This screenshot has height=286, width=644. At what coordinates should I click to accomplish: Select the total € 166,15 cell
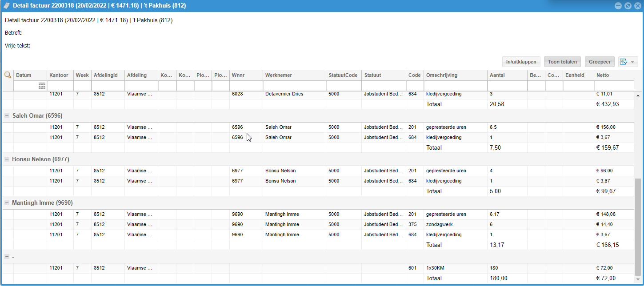614,245
